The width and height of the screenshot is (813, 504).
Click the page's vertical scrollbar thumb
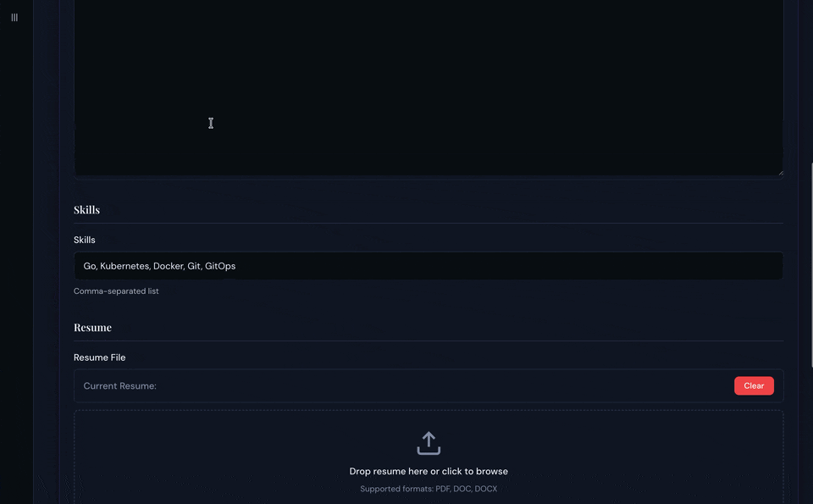coord(811,265)
